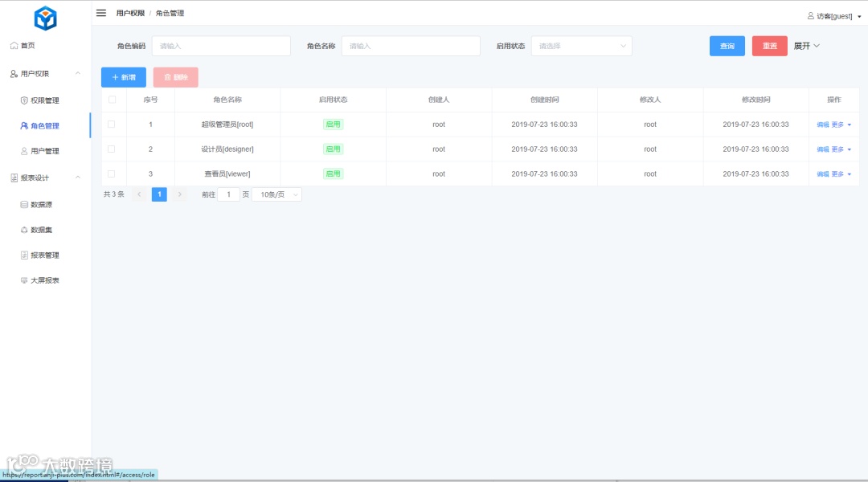Open 报表管理 menu item
Screen dimensions: 868x482
pyautogui.click(x=45, y=255)
